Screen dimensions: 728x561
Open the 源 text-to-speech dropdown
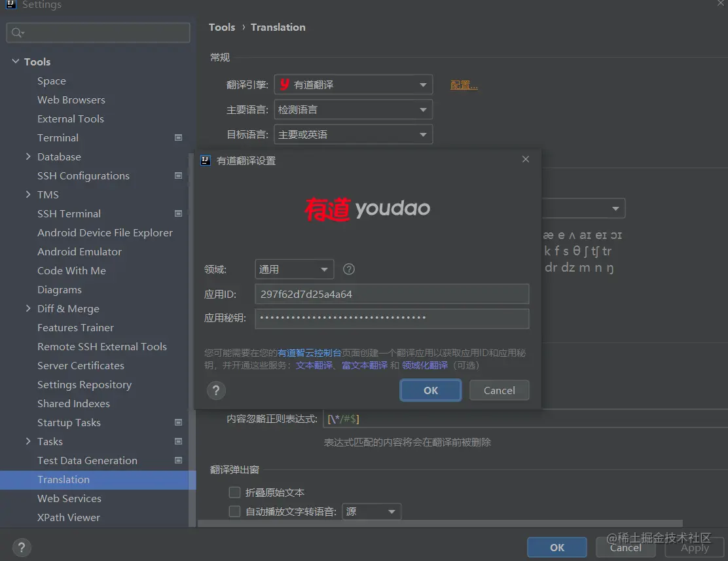pyautogui.click(x=371, y=511)
